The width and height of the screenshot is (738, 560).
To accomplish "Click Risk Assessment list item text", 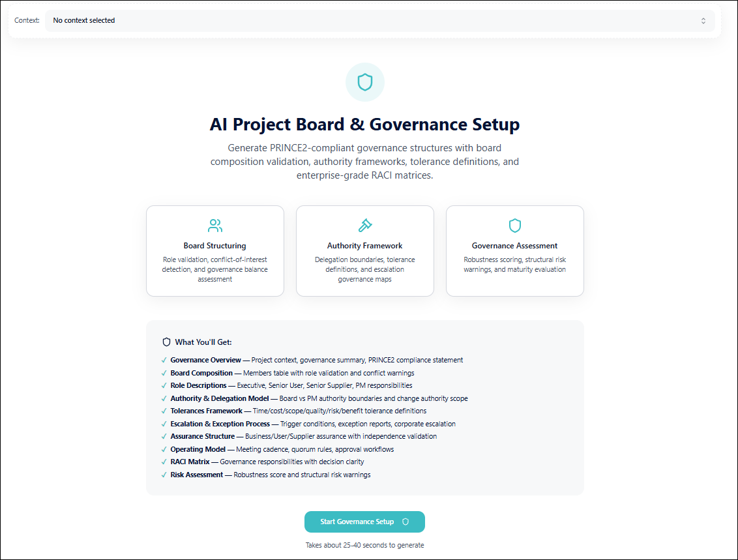I will (x=271, y=475).
